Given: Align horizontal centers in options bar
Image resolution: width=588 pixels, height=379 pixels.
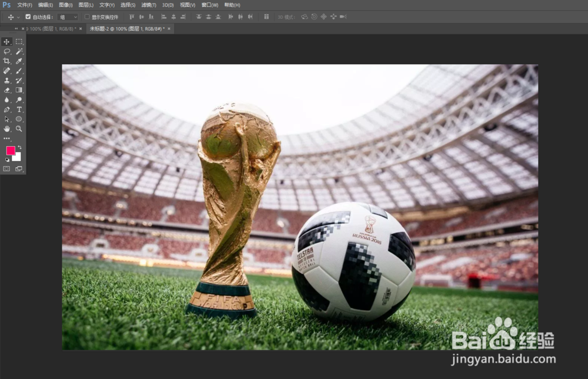Looking at the screenshot, I should tap(173, 17).
